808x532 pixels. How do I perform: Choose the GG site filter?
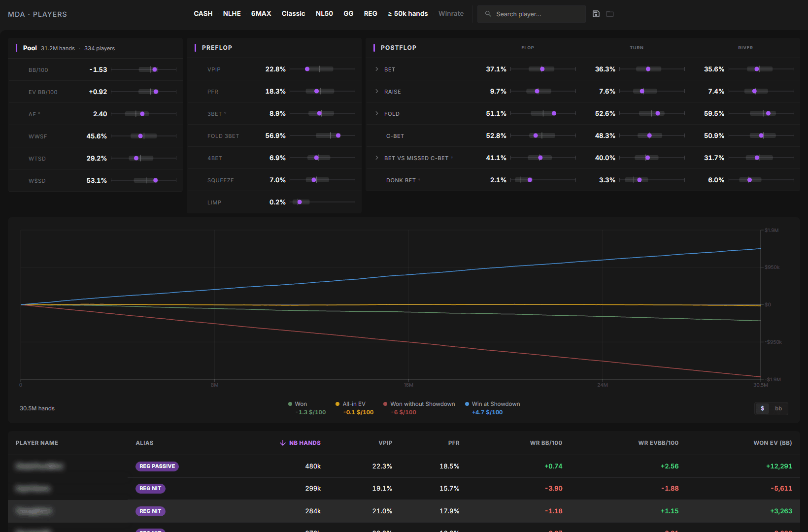pos(348,14)
